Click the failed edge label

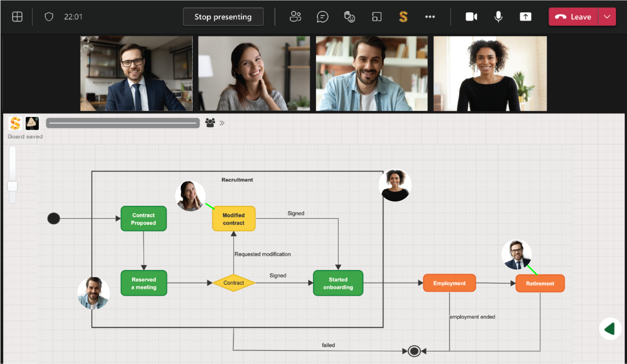[x=328, y=345]
